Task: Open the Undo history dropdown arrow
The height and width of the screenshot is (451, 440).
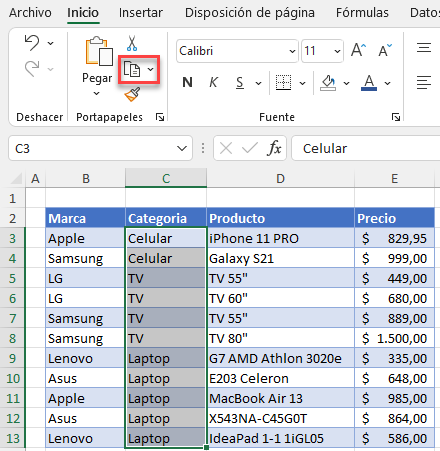Action: point(51,43)
